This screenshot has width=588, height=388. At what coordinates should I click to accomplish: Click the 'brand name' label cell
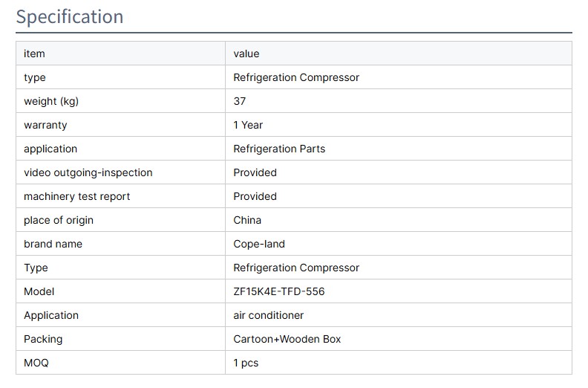point(53,244)
